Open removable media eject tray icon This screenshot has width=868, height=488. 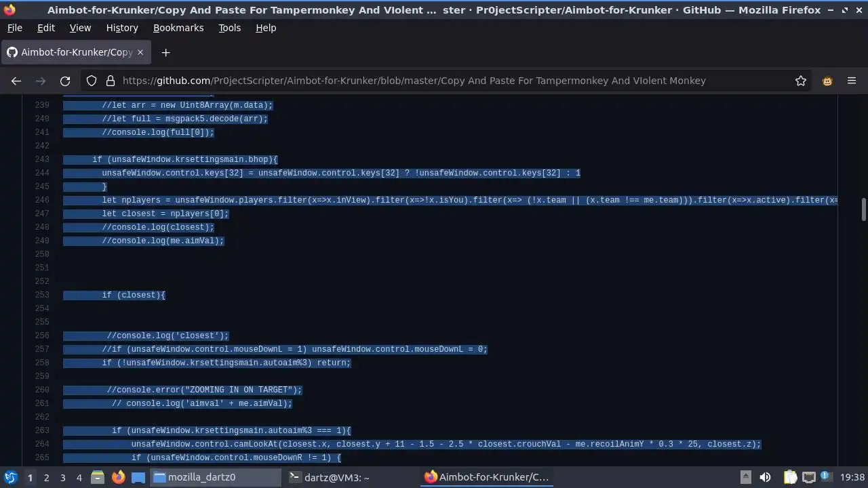(745, 477)
